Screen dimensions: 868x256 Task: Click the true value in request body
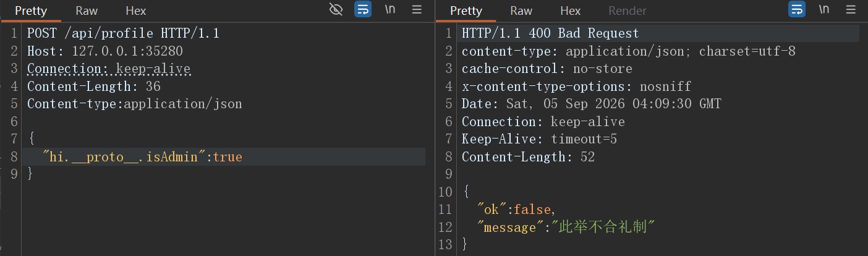228,156
